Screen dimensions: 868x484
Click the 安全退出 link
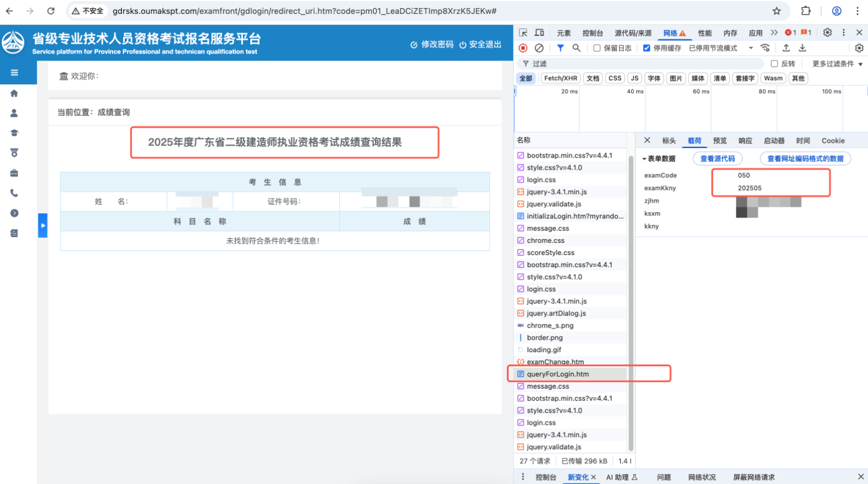pyautogui.click(x=480, y=45)
